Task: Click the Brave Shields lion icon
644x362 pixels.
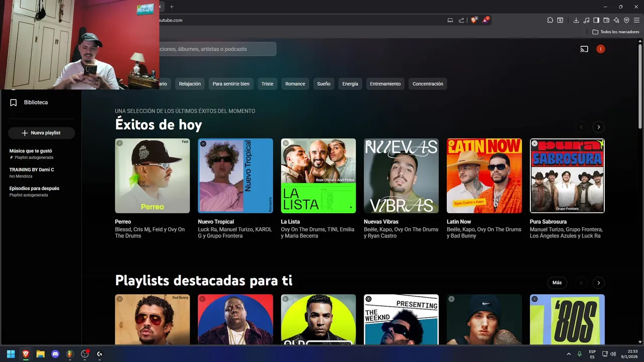Action: 473,20
